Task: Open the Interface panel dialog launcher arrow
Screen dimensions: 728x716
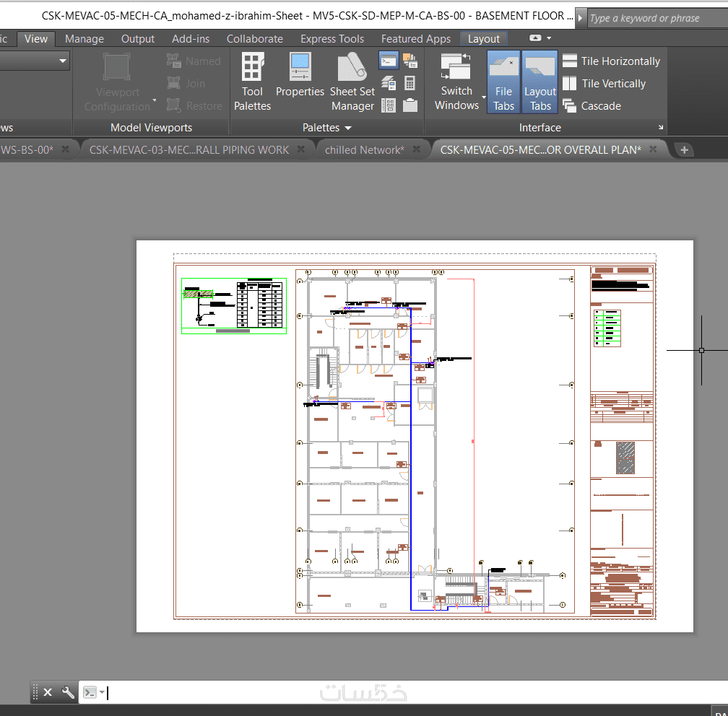Action: click(661, 127)
